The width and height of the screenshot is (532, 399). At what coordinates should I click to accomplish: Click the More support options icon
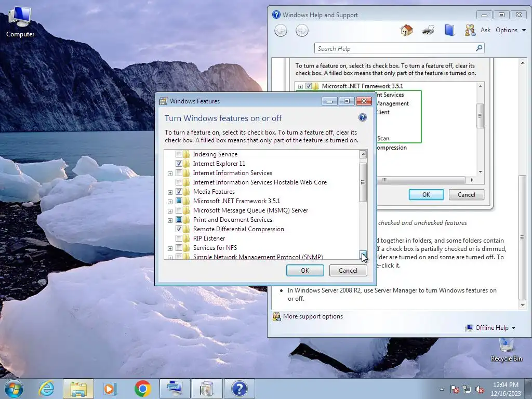point(277,316)
